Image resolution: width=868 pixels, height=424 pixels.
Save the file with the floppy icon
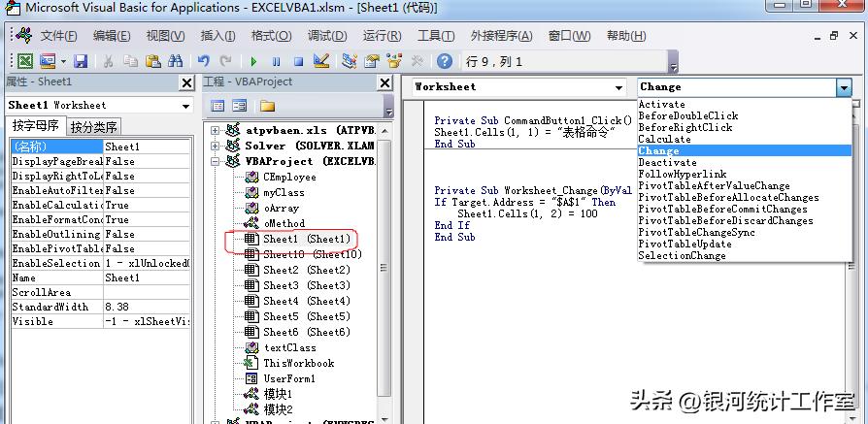click(x=81, y=61)
